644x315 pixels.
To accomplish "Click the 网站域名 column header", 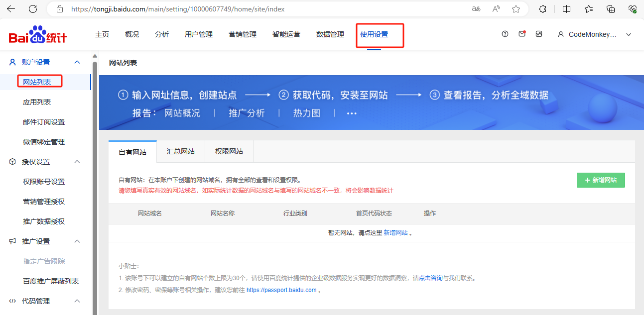I will pos(150,213).
